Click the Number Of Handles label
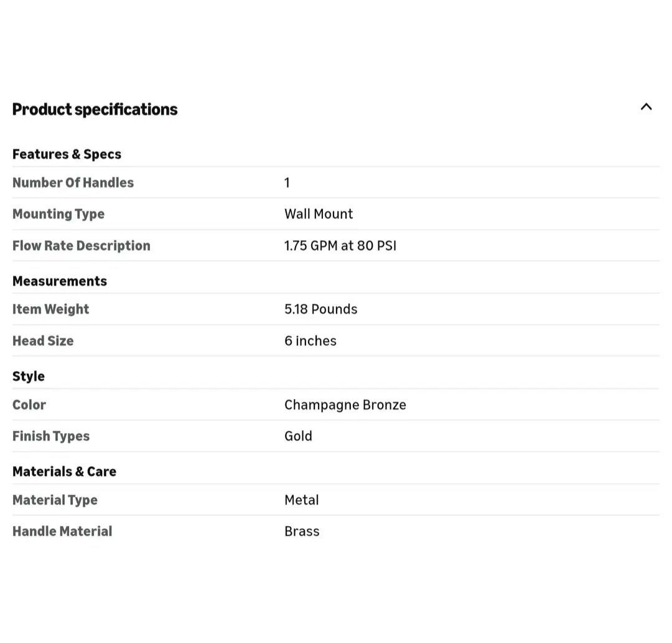Image resolution: width=672 pixels, height=643 pixels. pyautogui.click(x=73, y=182)
